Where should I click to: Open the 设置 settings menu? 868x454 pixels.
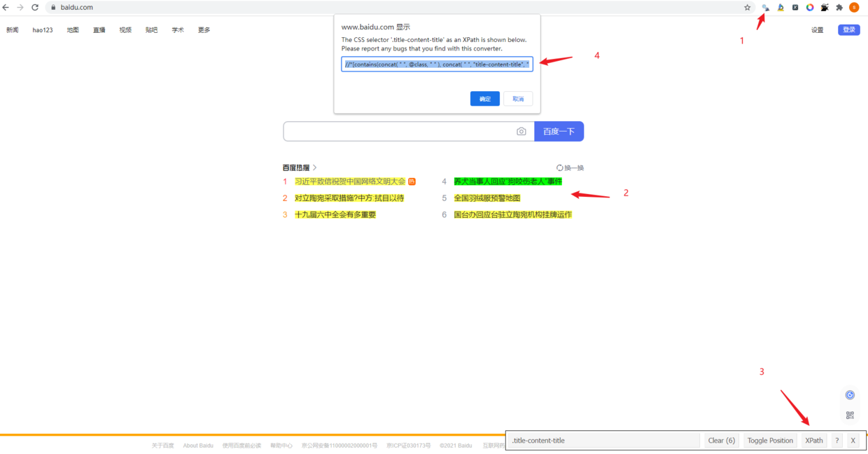pos(817,30)
